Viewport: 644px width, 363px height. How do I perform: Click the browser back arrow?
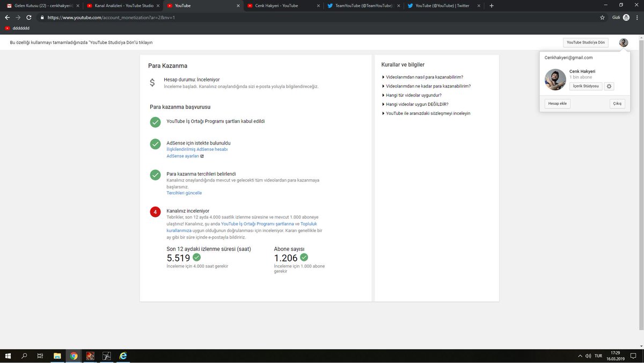(x=8, y=17)
